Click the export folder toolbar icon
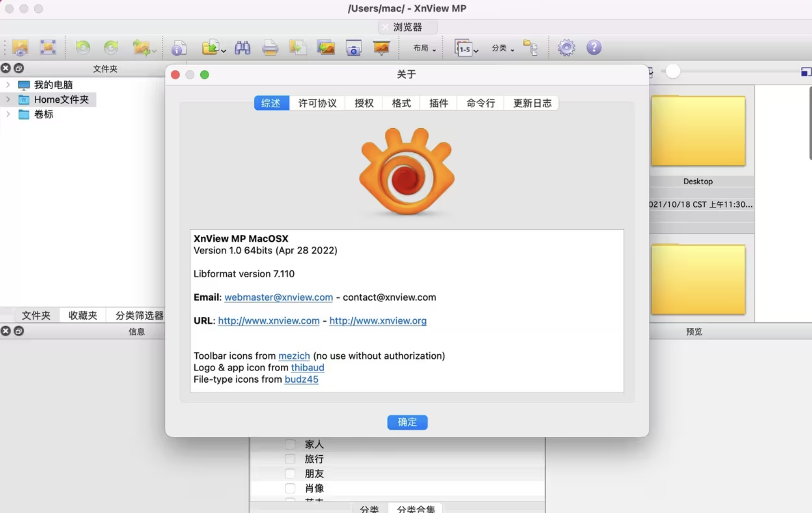Screen dimensions: 812x513 coord(210,47)
